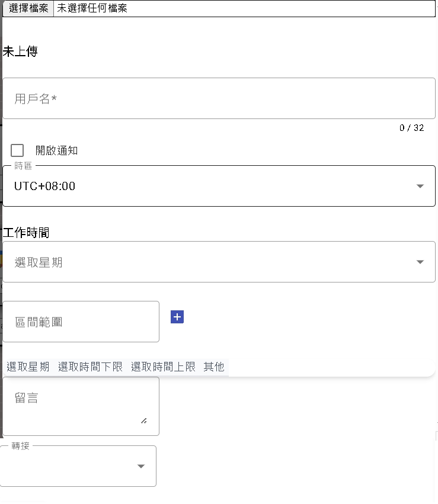
Task: Click the 選取時間上限 column header
Action: (163, 367)
